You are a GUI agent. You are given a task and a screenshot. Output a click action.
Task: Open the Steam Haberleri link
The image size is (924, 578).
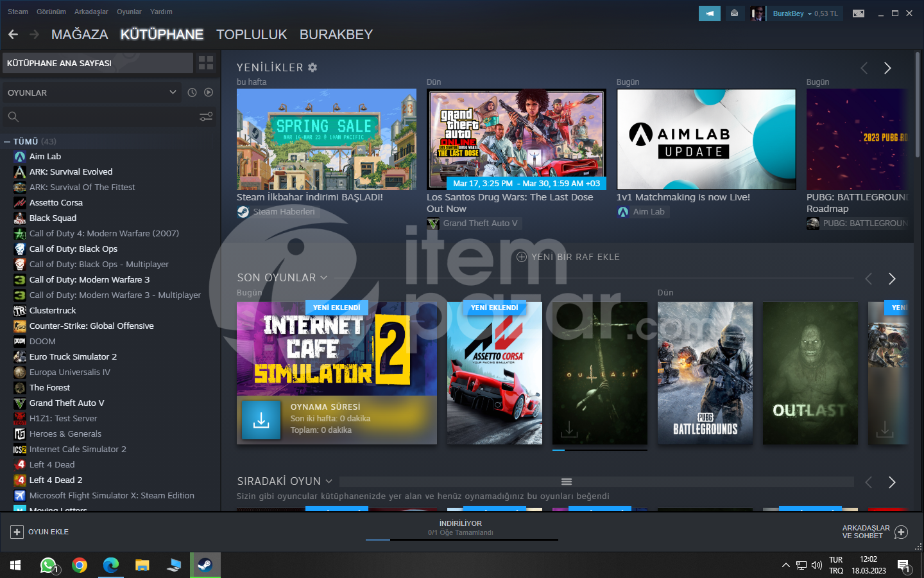click(284, 211)
